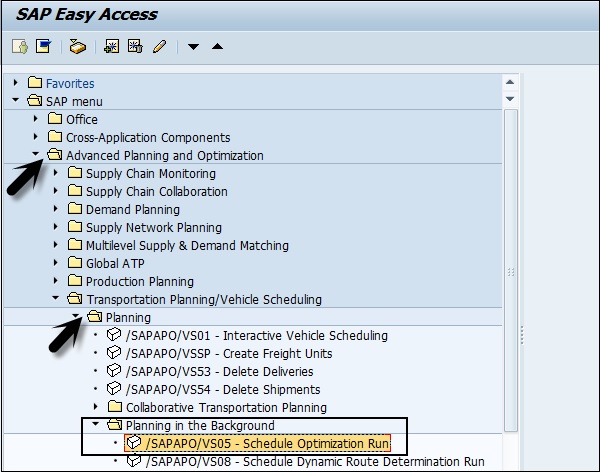Click the Global ATP folder icon

pos(75,263)
